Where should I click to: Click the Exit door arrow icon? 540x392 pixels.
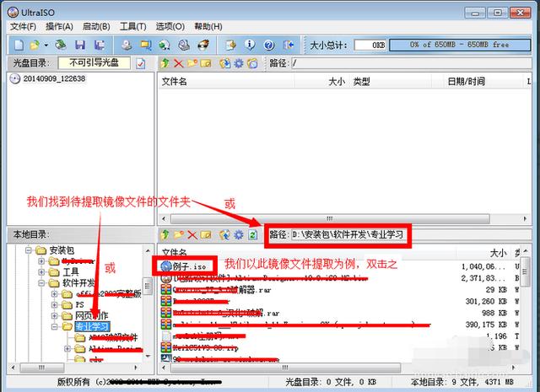288,45
